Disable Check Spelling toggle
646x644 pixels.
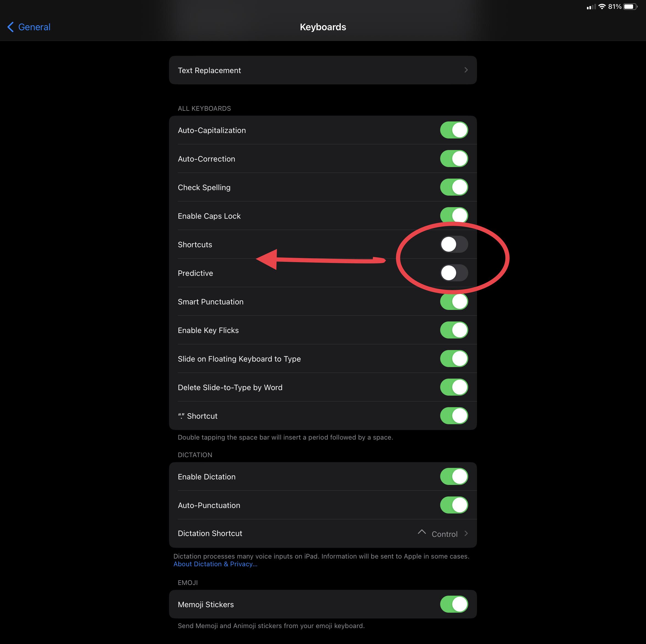(x=454, y=187)
